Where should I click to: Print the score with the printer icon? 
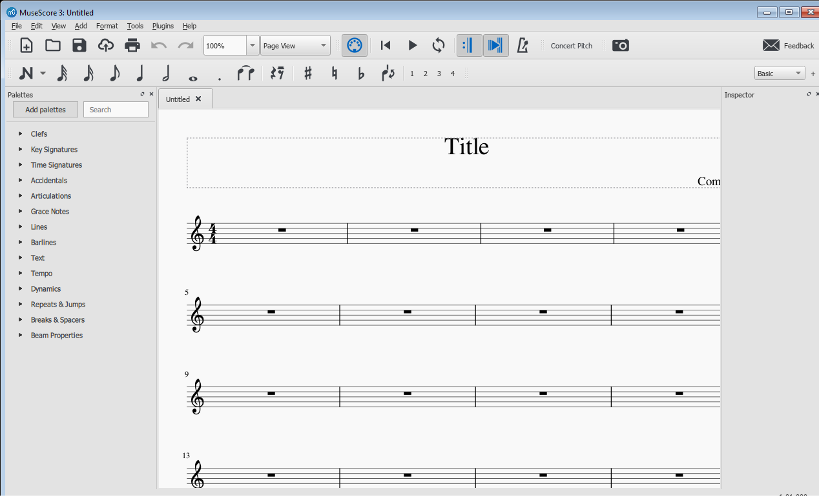[x=132, y=45]
